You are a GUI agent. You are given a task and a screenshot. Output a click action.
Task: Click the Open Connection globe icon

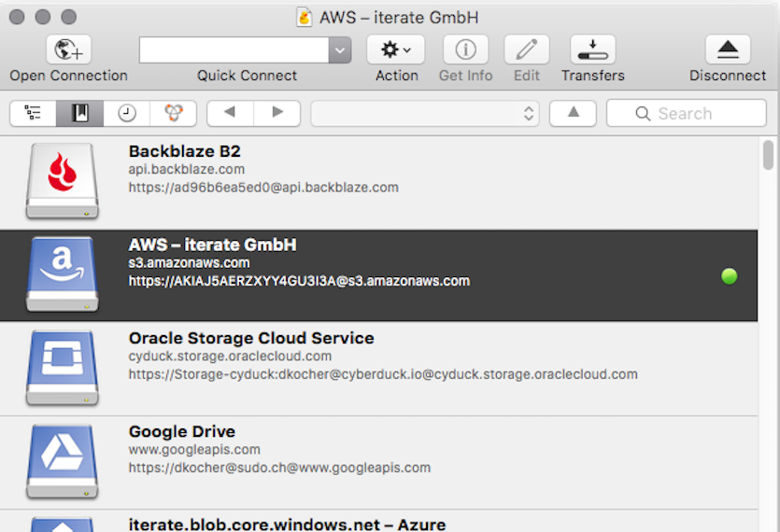point(68,49)
